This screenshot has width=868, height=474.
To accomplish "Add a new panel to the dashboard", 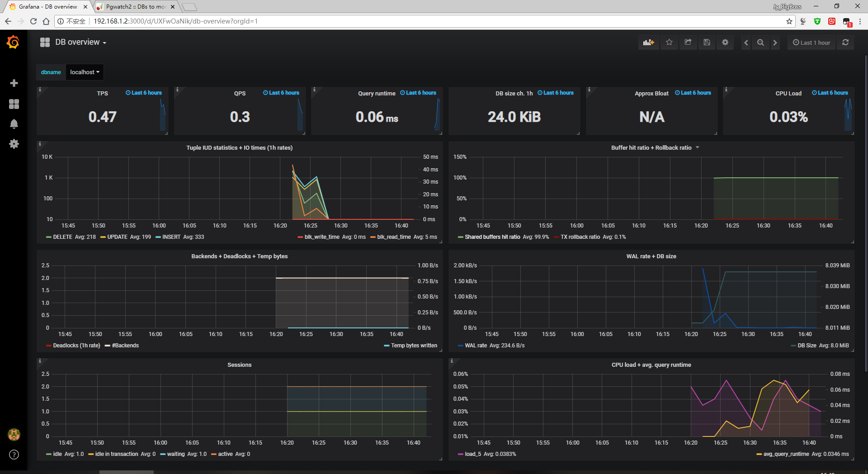I will [x=648, y=42].
